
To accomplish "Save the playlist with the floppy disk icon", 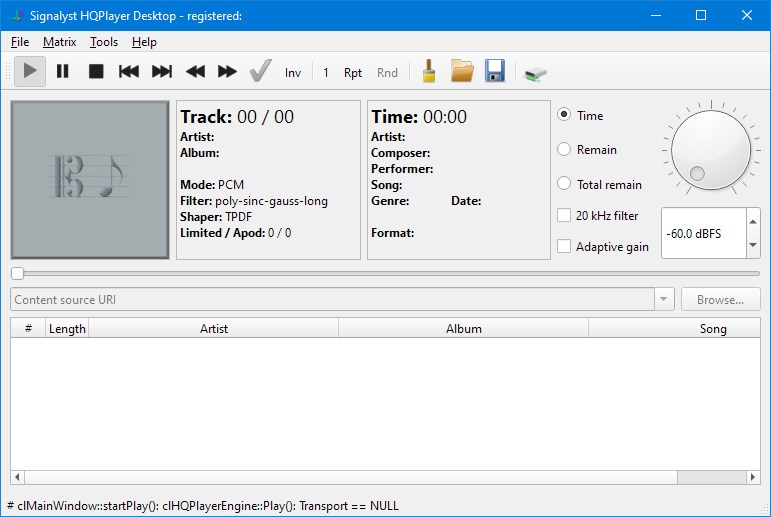I will point(495,71).
